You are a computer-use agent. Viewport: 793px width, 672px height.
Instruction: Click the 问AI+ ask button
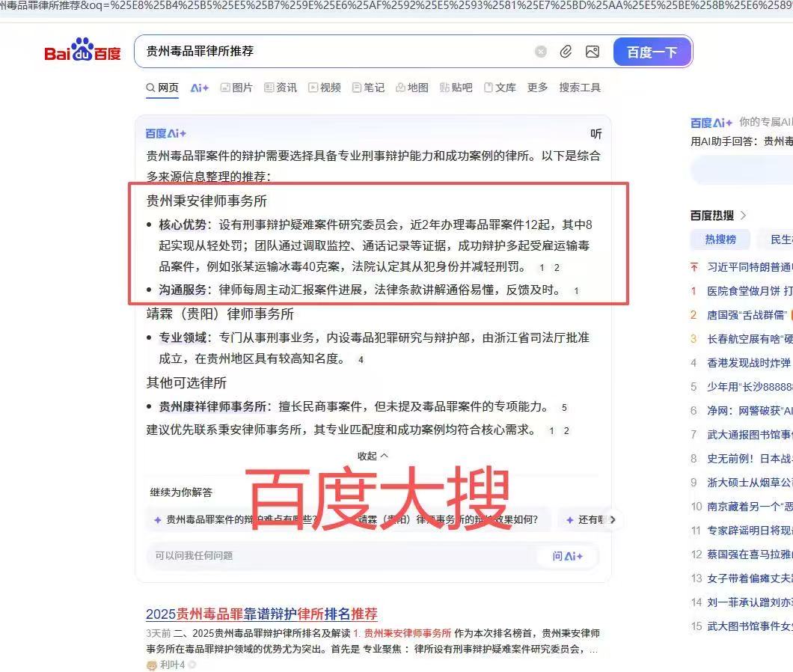click(567, 555)
